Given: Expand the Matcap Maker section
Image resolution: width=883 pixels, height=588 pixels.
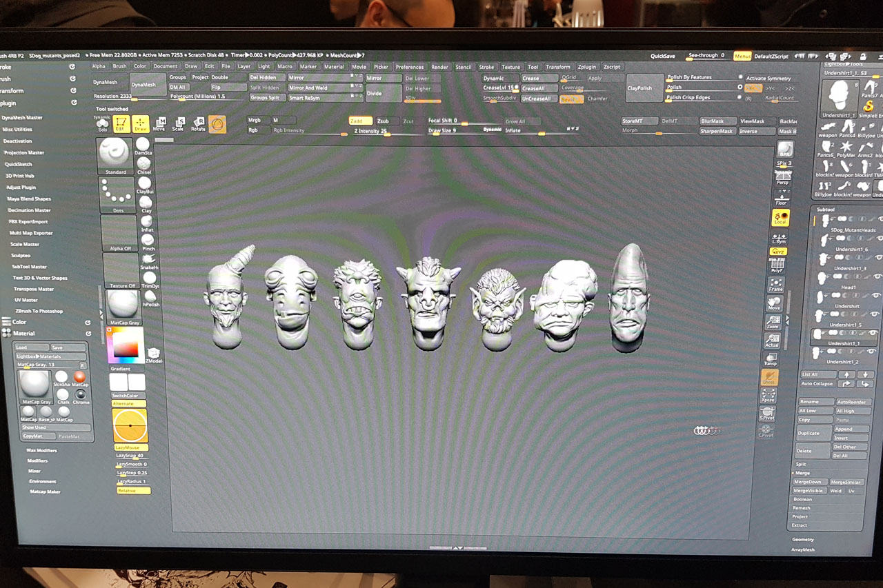Looking at the screenshot, I should (x=45, y=491).
